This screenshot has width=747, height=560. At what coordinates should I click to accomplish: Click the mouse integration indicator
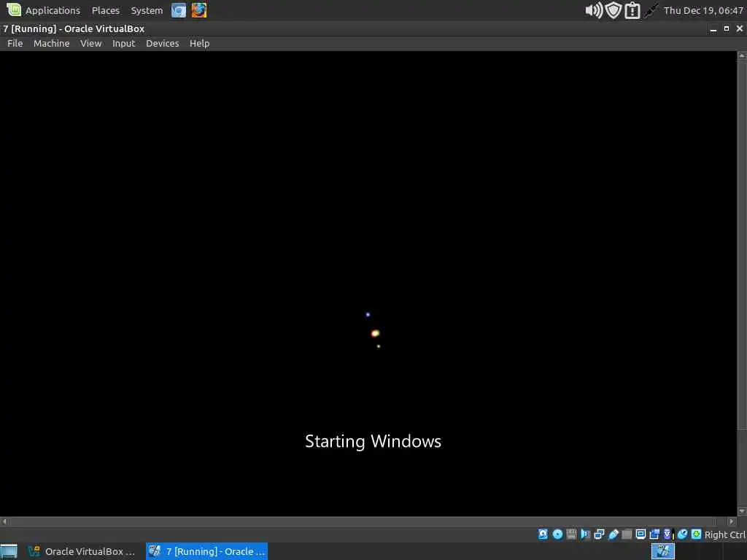[x=682, y=534]
